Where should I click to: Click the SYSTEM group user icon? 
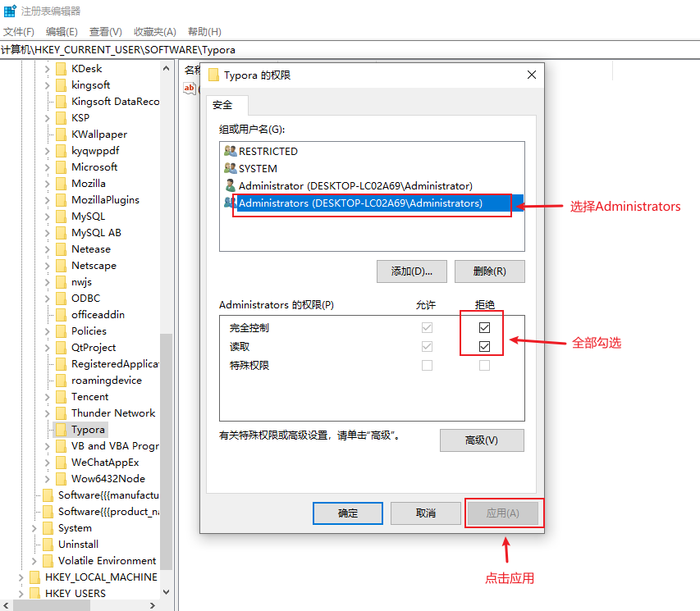click(231, 168)
